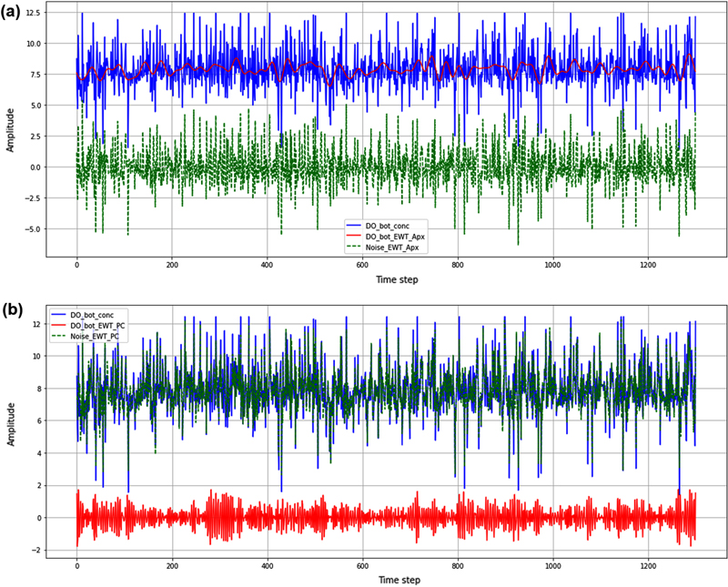This screenshot has width=728, height=587.
Task: Click the 2.5 y-axis tick label
Action: click(x=35, y=137)
